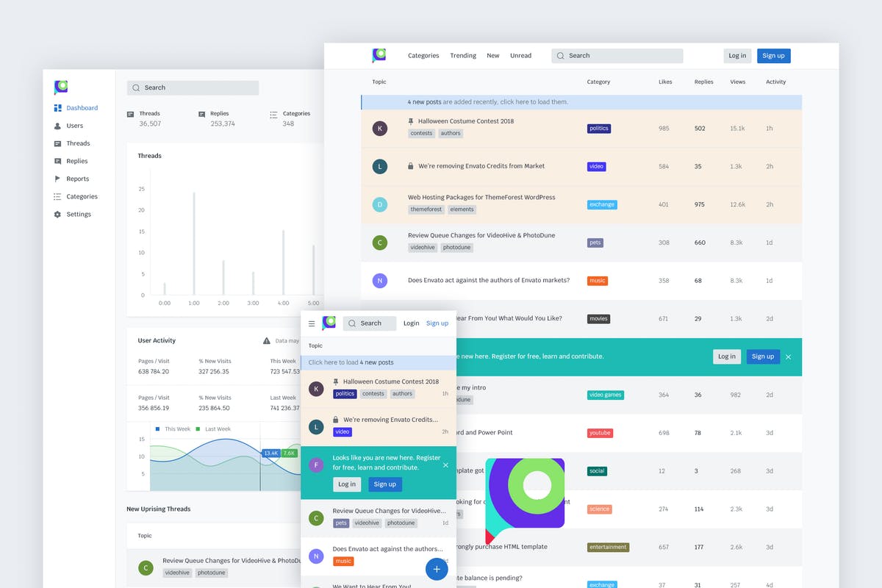Click the forum logo in top navigation
Screen dimensions: 882x588
point(379,55)
